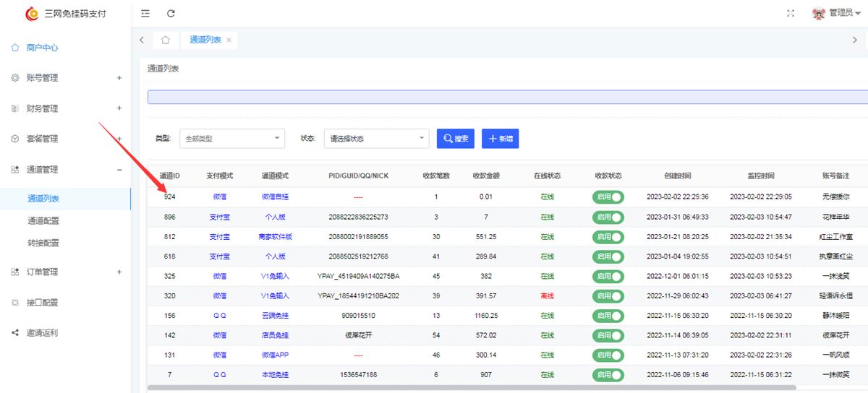This screenshot has width=868, height=393.
Task: Switch to the 通道列表 page tab
Action: click(x=205, y=40)
